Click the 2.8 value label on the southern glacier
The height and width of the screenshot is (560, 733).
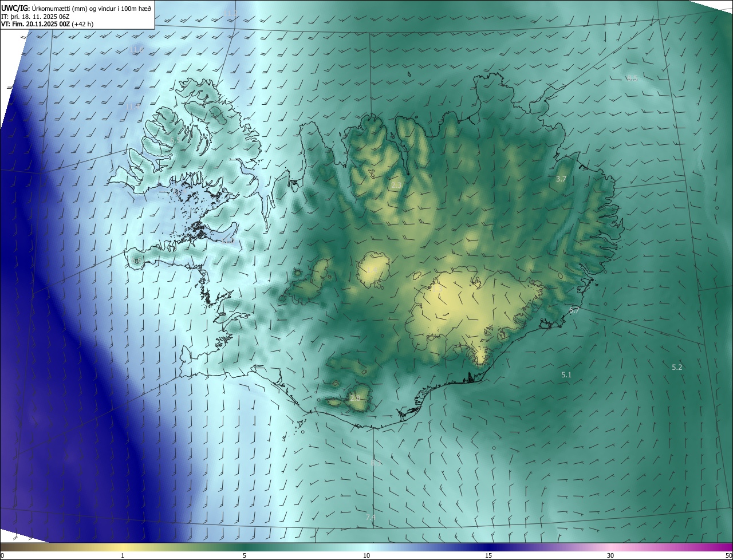click(355, 397)
